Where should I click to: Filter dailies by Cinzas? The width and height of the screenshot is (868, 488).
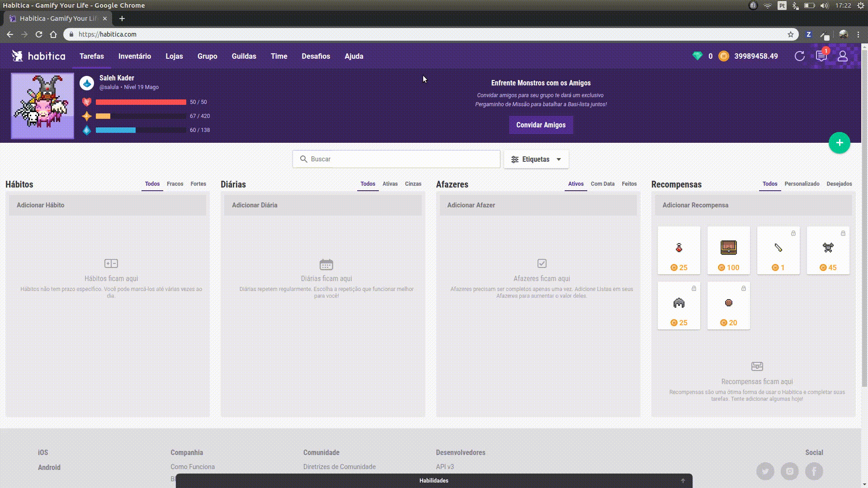[413, 184]
